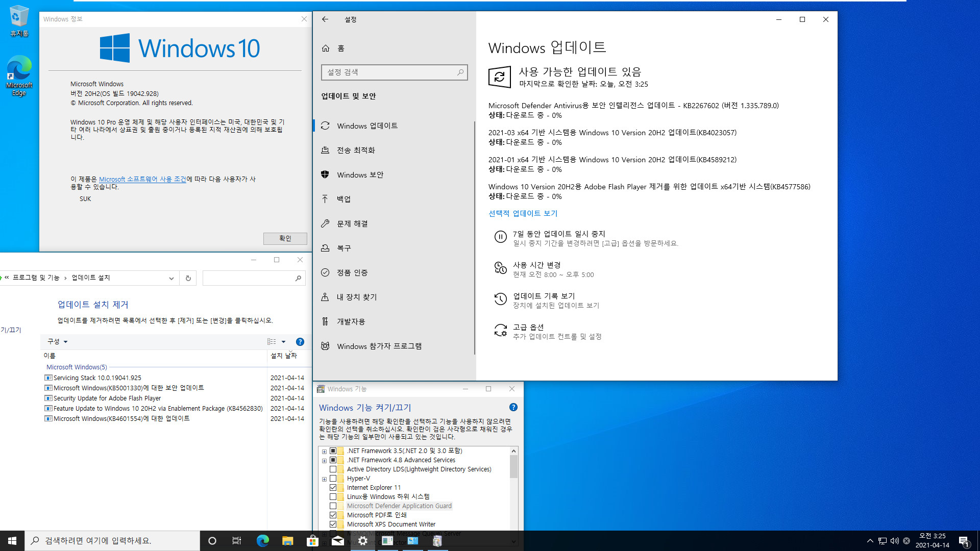The image size is (980, 551).
Task: Click Cortana circle on taskbar
Action: (x=212, y=541)
